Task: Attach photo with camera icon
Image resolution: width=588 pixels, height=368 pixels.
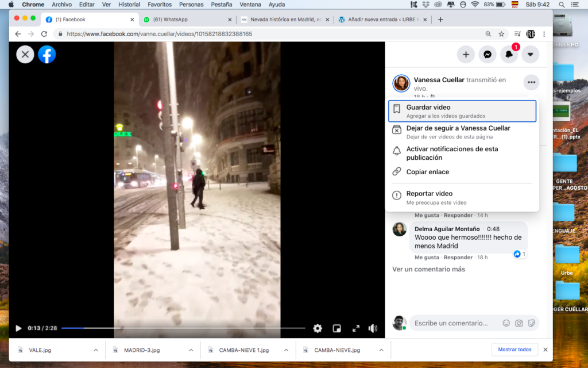Action: tap(519, 323)
